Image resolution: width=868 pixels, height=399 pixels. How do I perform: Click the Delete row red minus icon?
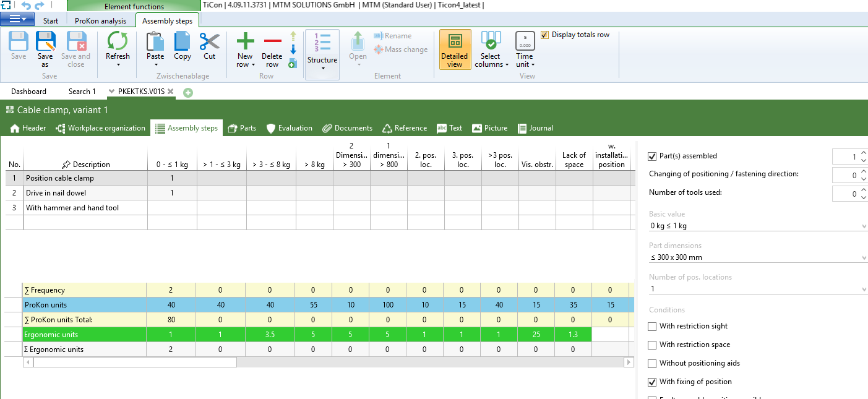[x=272, y=42]
